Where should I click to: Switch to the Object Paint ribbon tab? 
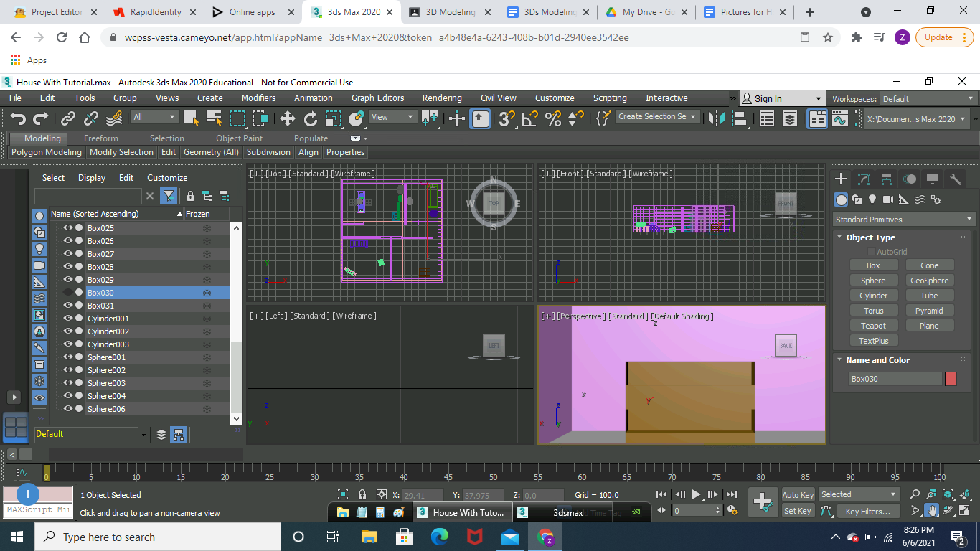[239, 138]
